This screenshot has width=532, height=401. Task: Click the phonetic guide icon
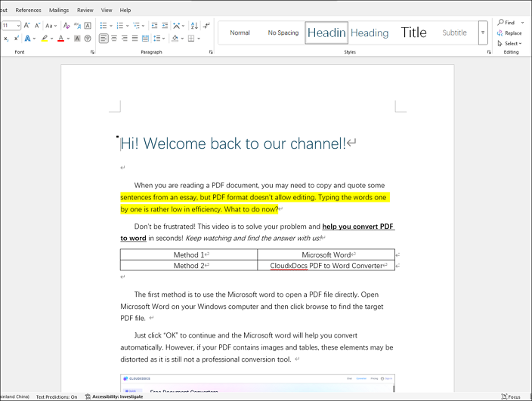[x=77, y=26]
